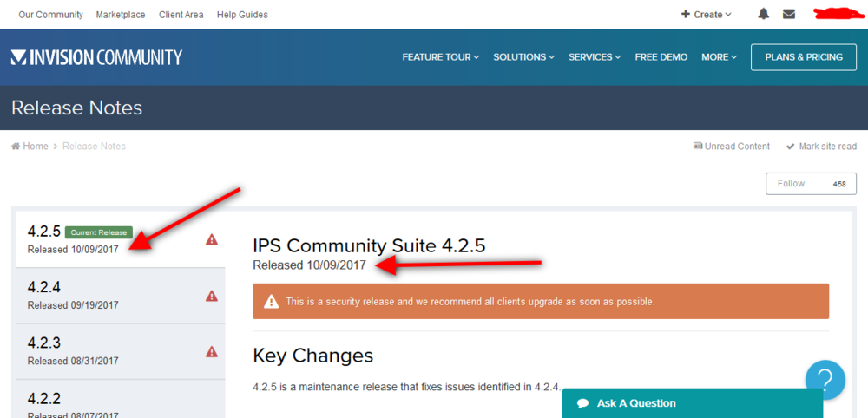This screenshot has height=418, width=868.
Task: Open the messages envelope icon
Action: [x=789, y=15]
